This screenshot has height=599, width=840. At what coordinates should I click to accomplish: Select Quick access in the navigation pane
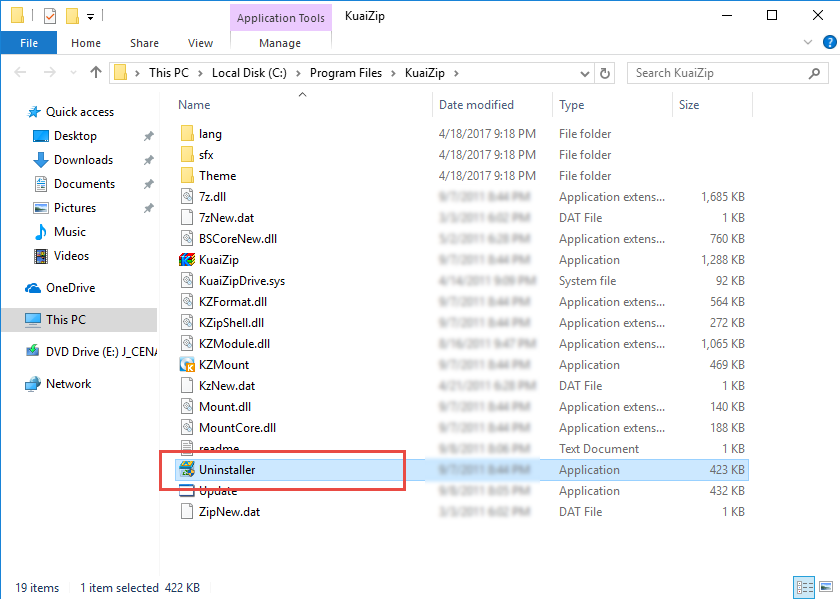click(x=80, y=111)
